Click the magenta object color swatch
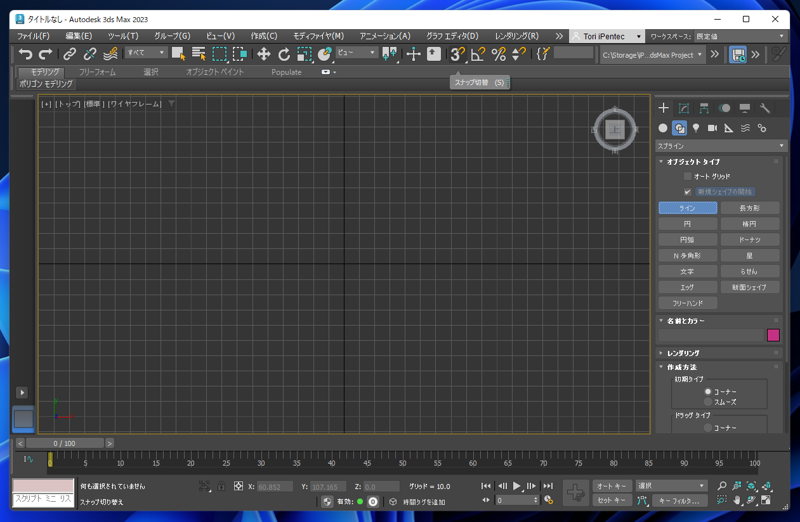The height and width of the screenshot is (522, 800). pyautogui.click(x=773, y=335)
